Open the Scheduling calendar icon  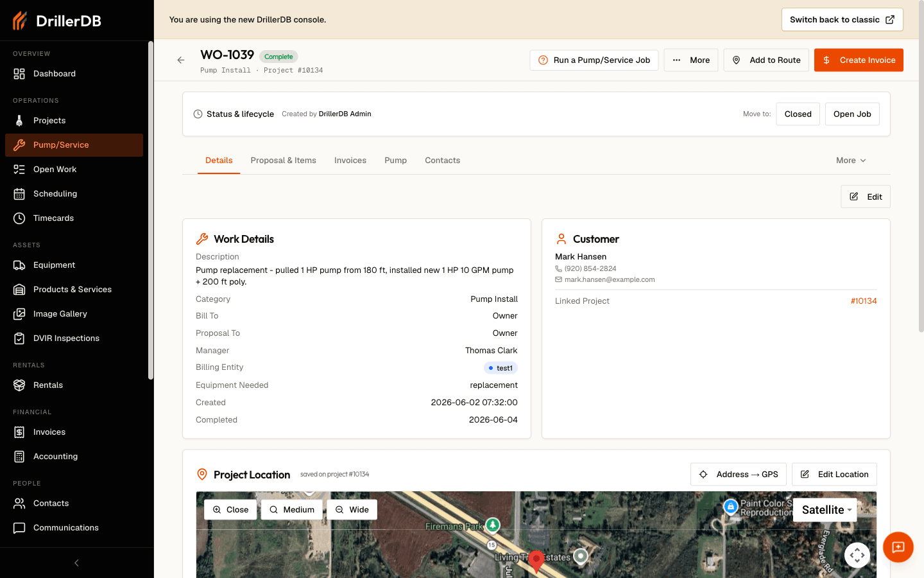pyautogui.click(x=19, y=194)
